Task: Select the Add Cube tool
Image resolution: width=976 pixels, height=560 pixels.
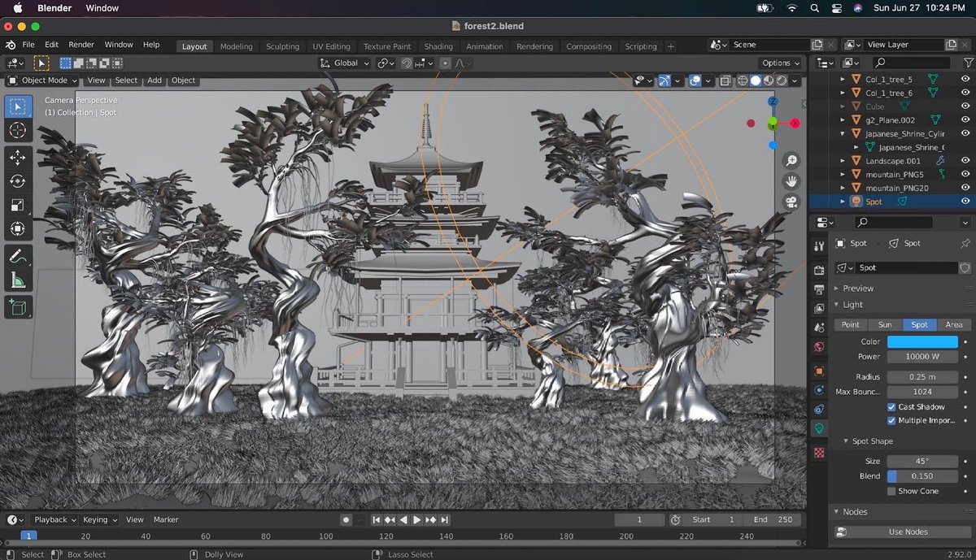Action: pyautogui.click(x=18, y=307)
